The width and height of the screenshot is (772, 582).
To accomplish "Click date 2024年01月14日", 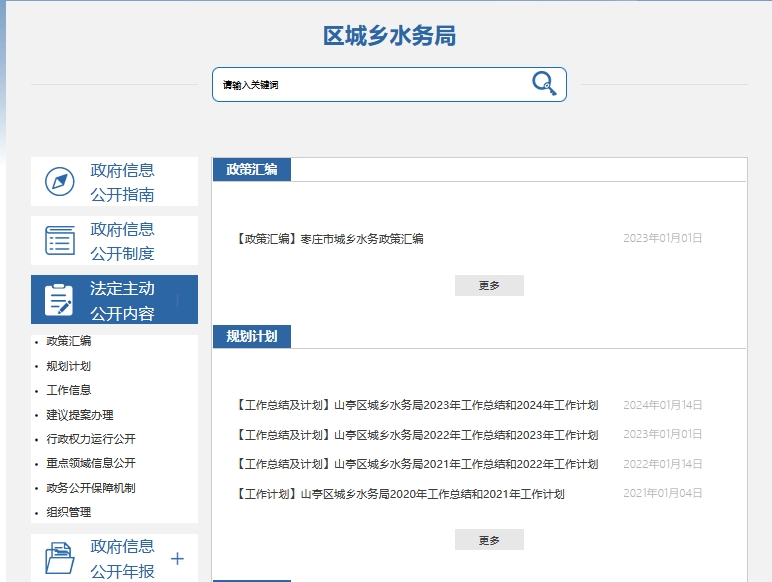I will (x=662, y=405).
